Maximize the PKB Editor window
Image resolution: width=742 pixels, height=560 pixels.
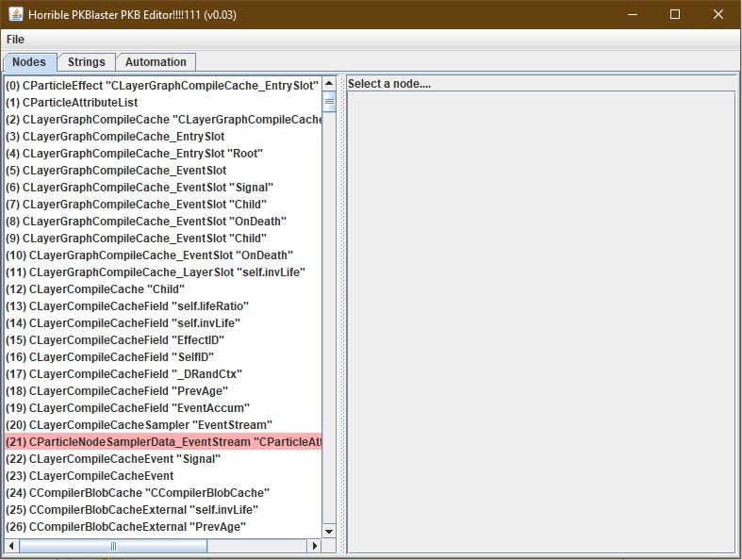[675, 14]
